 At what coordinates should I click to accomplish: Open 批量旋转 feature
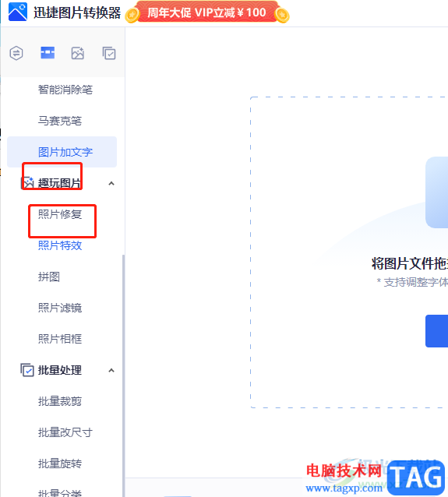coord(60,464)
